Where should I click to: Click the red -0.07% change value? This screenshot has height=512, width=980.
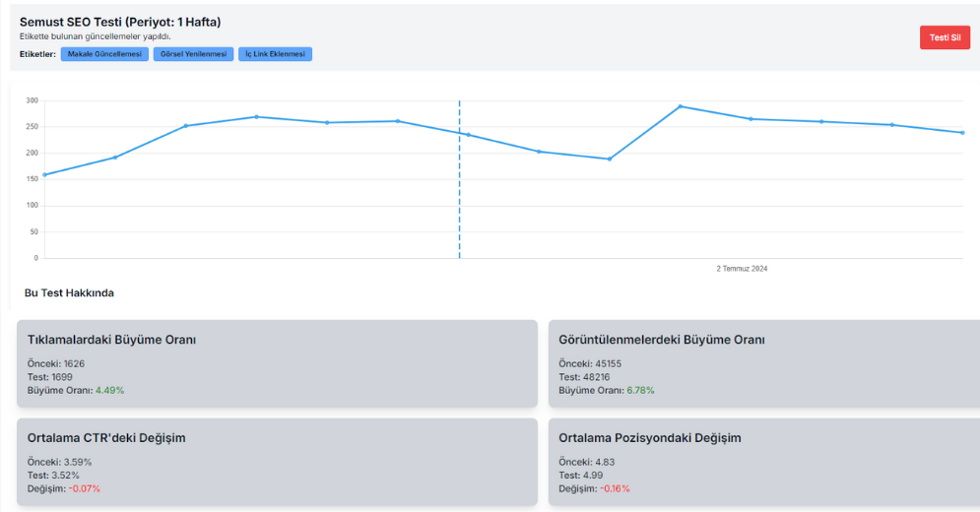point(84,488)
